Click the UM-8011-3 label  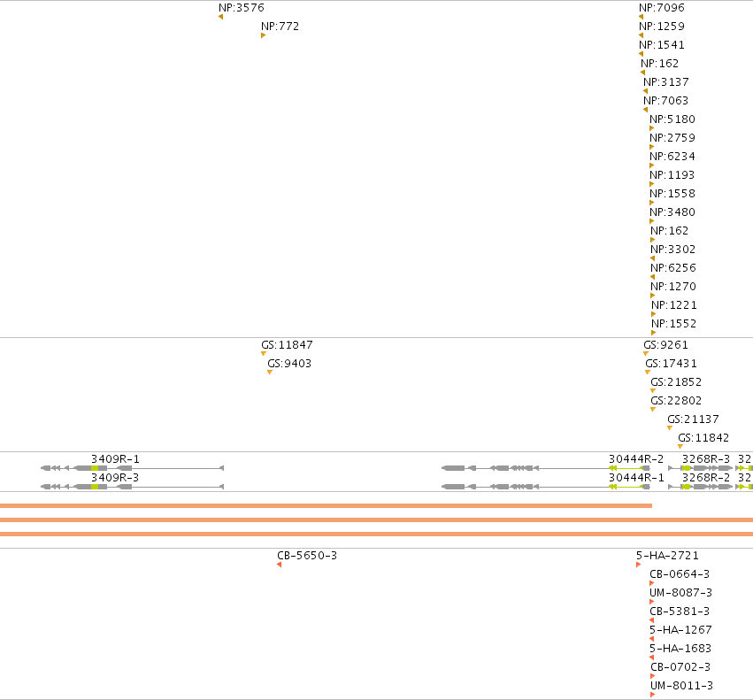coord(682,686)
